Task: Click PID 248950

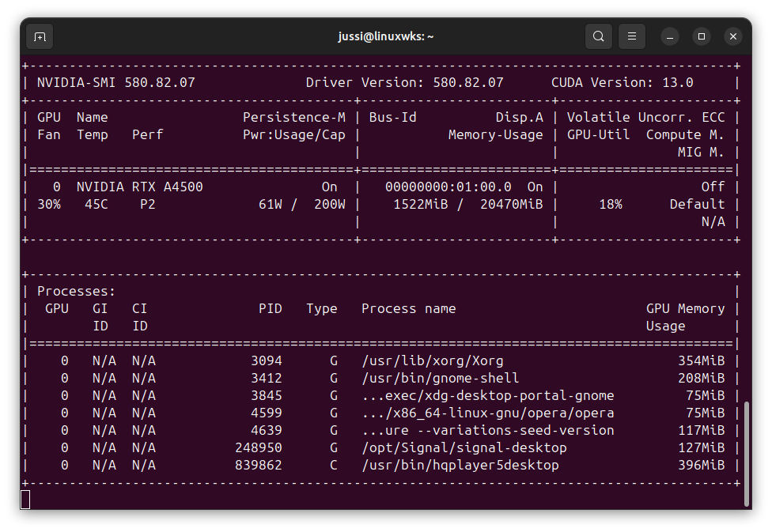Action: point(259,448)
